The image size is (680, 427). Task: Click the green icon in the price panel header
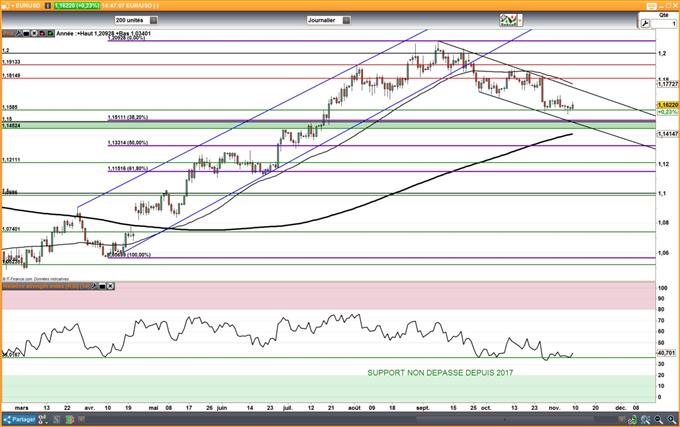50,33
